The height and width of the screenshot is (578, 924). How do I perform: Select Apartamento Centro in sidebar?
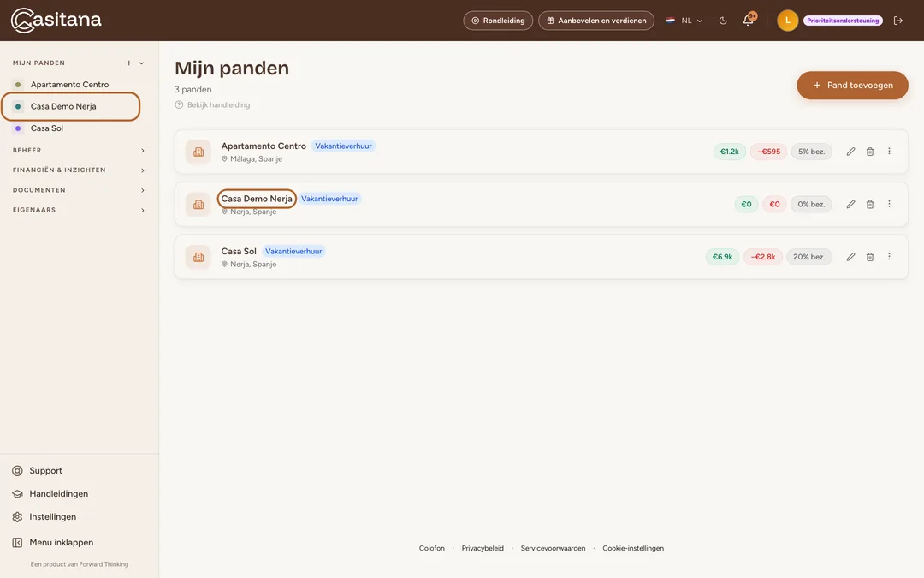71,84
